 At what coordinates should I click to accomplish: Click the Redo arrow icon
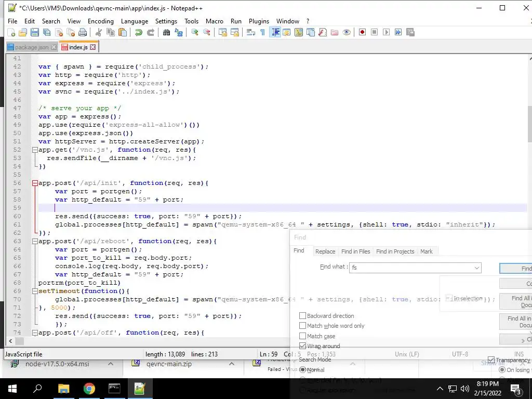150,32
